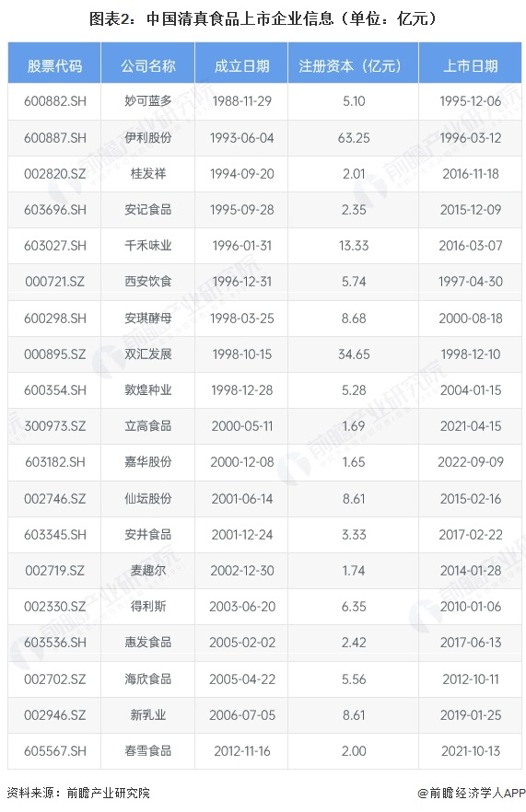The image size is (526, 812).
Task: Select stock code 603182.SH
Action: [x=55, y=462]
